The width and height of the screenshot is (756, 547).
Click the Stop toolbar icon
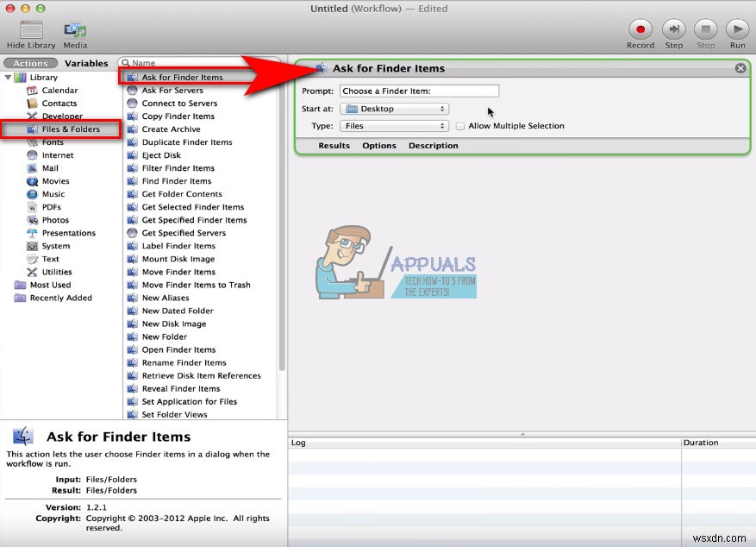[x=705, y=28]
